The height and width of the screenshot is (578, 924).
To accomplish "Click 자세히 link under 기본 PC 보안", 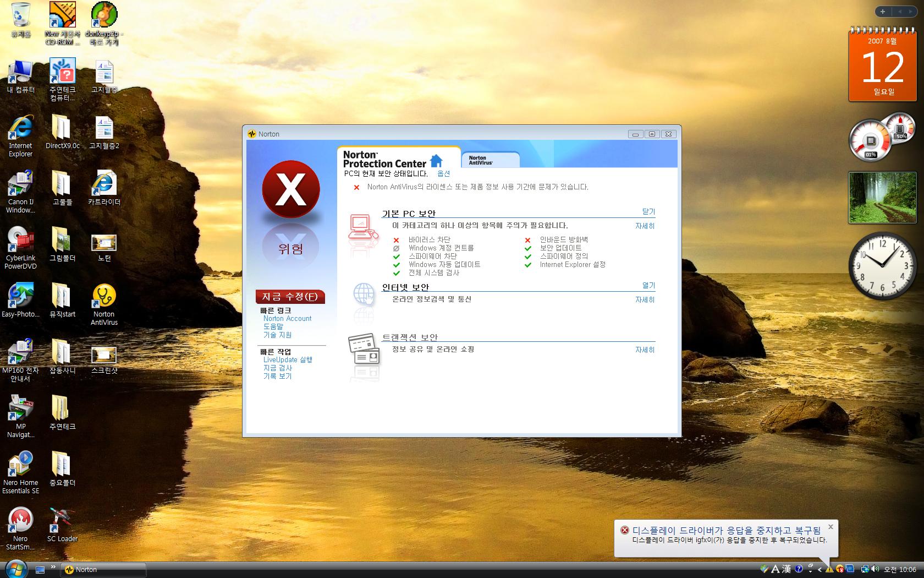I will coord(645,226).
